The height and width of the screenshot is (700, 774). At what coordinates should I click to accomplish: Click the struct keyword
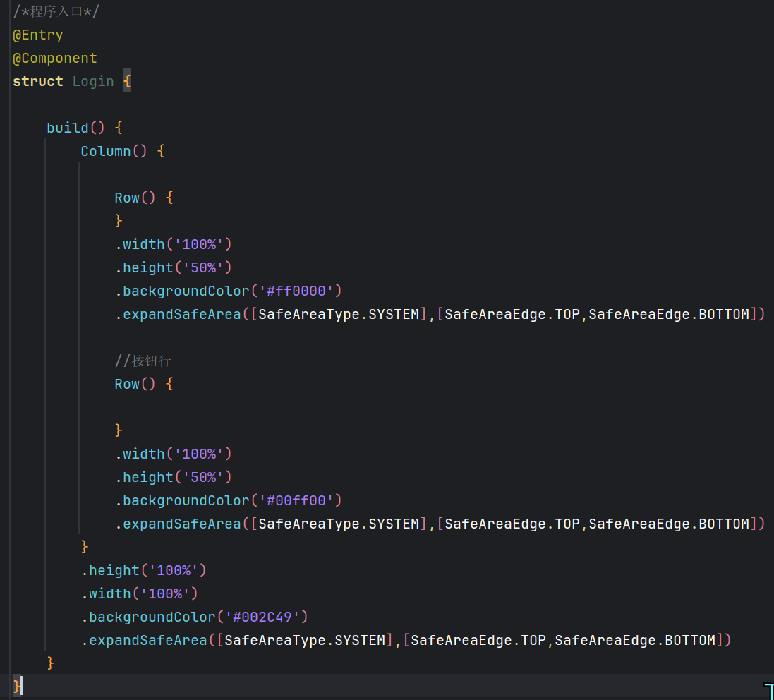tap(38, 81)
